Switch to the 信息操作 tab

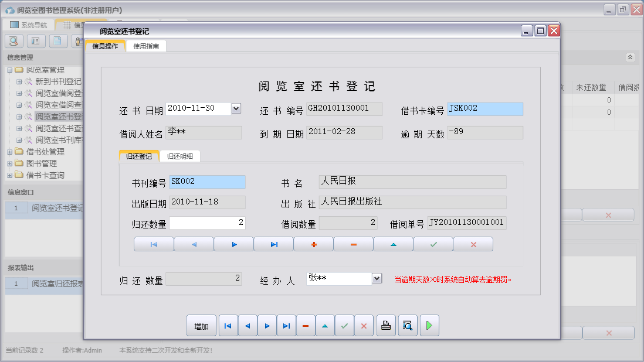tap(105, 46)
